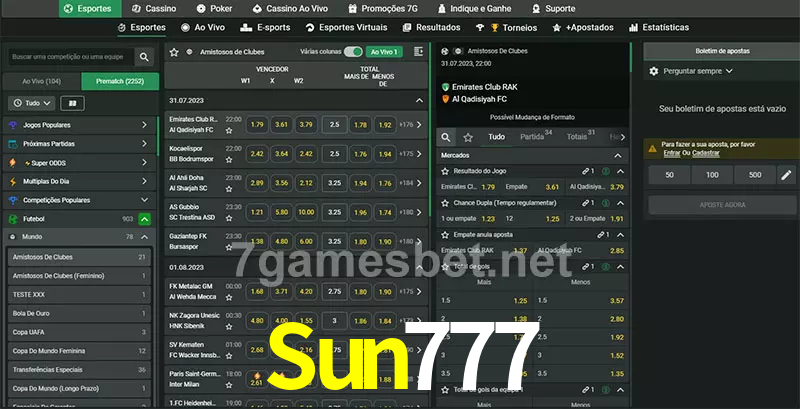800x409 pixels.
Task: Toggle the Várias colunas switch
Action: [x=353, y=51]
